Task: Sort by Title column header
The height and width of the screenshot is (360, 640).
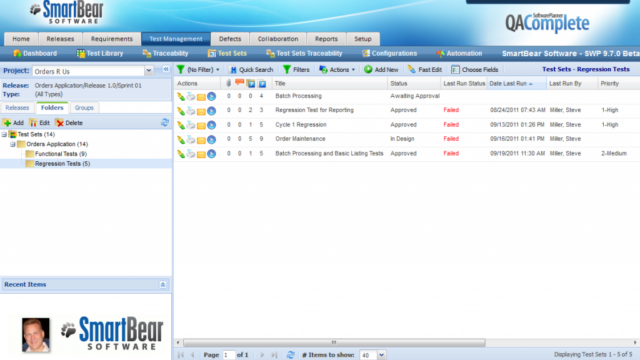Action: [x=329, y=84]
